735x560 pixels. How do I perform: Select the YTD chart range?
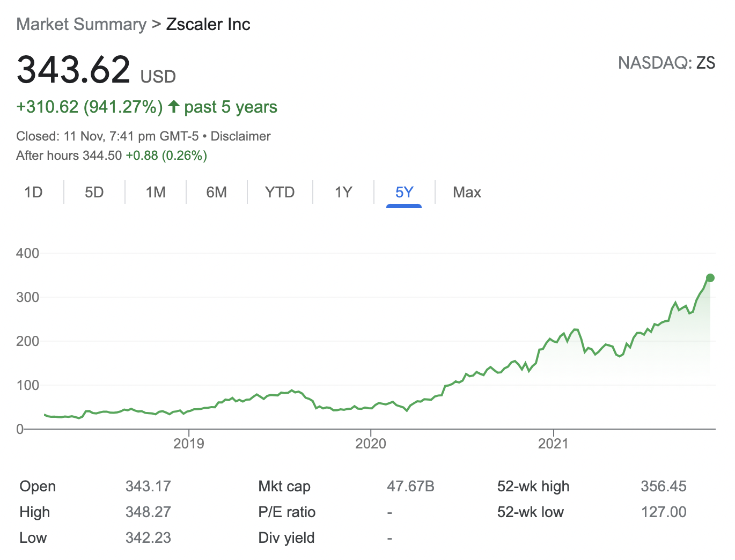point(280,192)
